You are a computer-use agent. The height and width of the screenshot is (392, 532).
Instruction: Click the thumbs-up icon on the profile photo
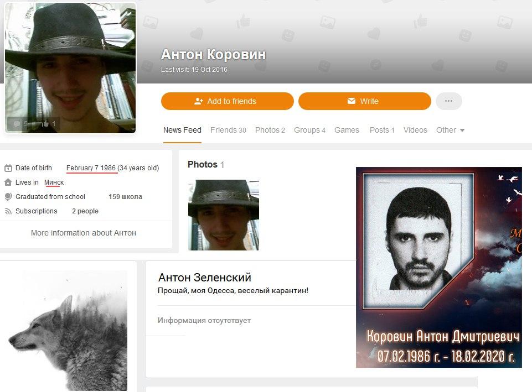tap(45, 124)
